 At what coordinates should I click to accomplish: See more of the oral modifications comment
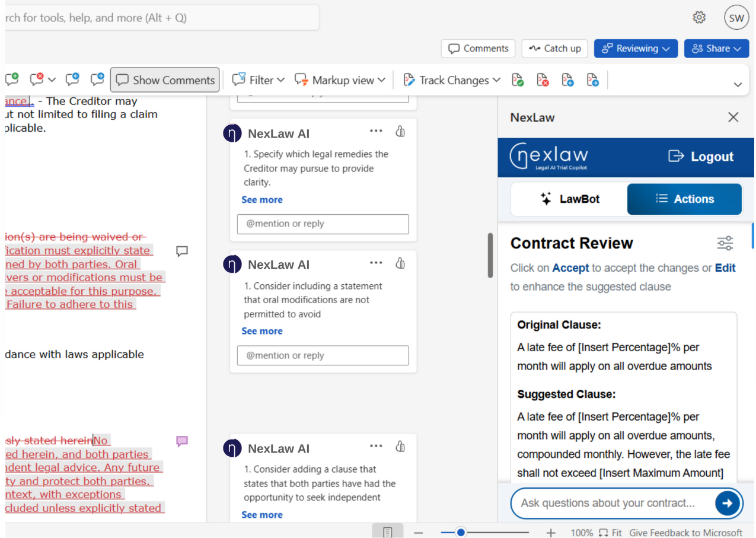coord(262,331)
